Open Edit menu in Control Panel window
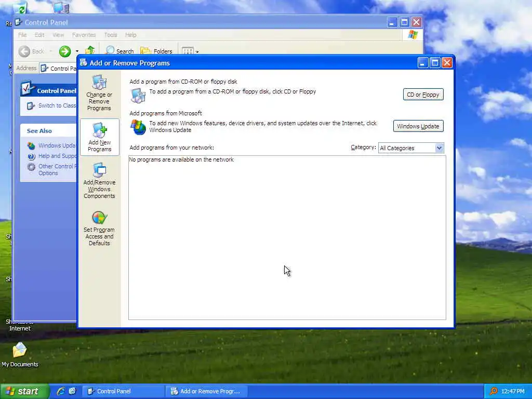Viewport: 532px width, 399px height. [39, 35]
